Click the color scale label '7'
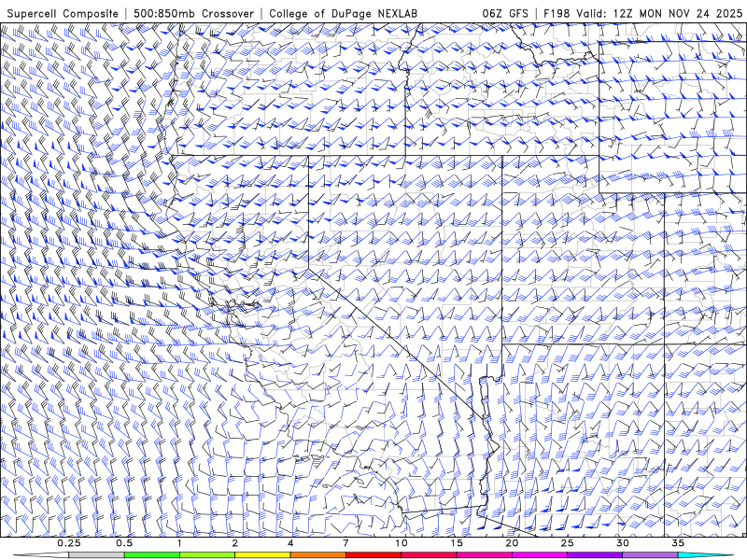 coord(345,543)
